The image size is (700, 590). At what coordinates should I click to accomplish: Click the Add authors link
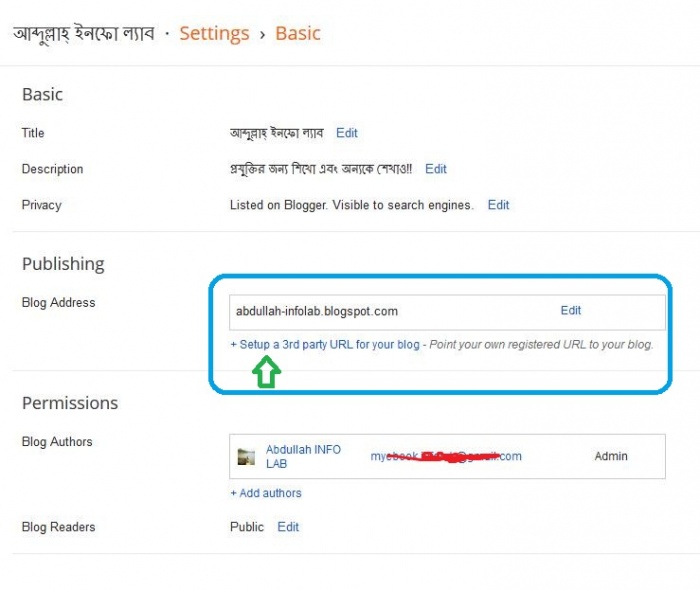coord(266,493)
